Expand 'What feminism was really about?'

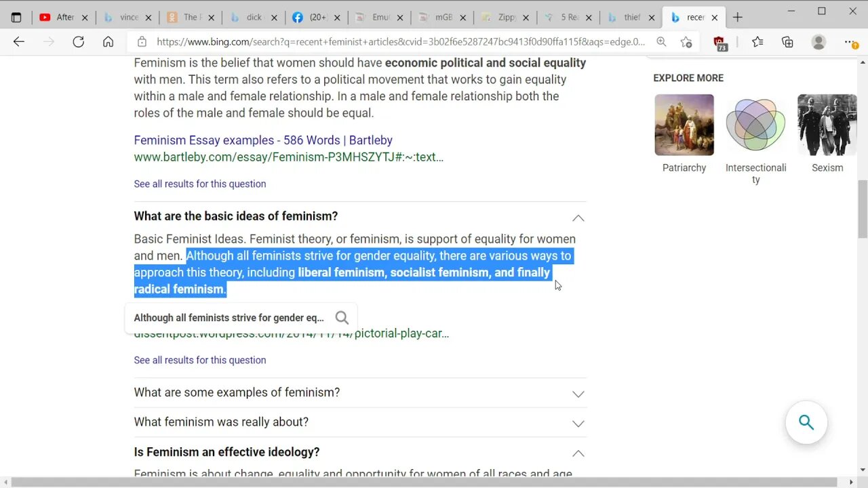578,424
